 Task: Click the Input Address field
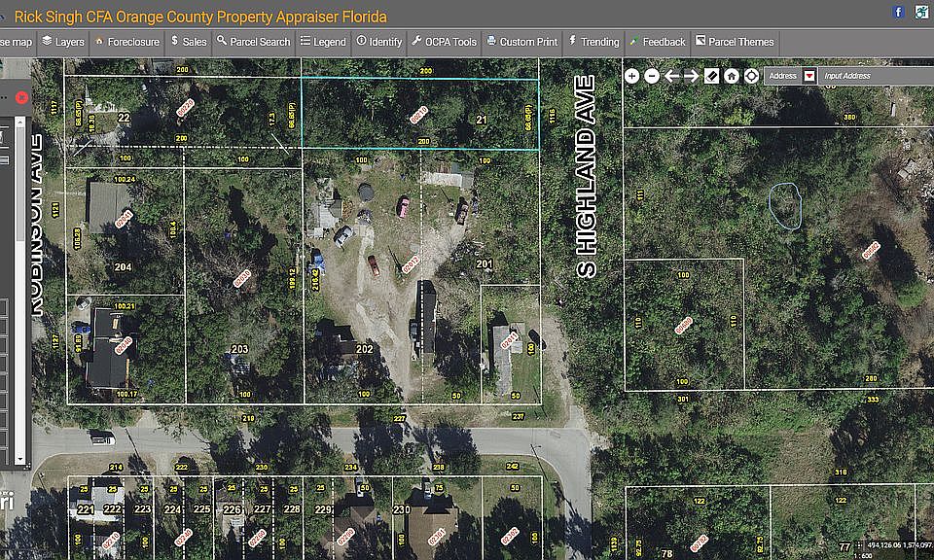click(x=876, y=76)
